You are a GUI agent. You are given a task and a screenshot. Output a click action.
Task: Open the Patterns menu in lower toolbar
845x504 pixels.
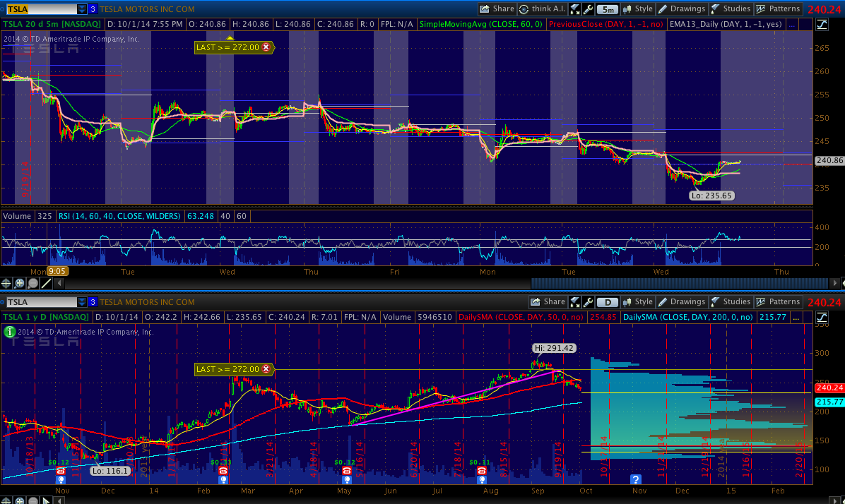click(x=778, y=302)
